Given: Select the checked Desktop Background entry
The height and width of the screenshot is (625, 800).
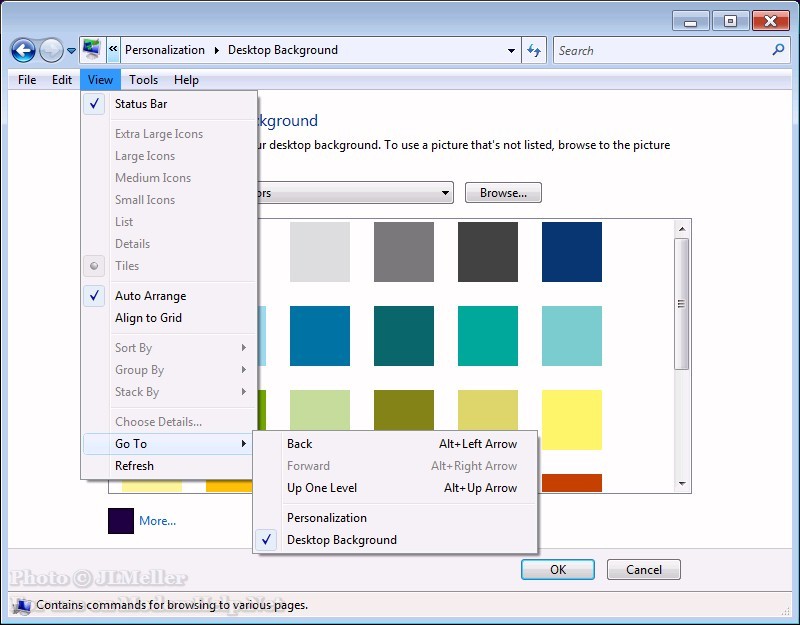Looking at the screenshot, I should coord(341,540).
